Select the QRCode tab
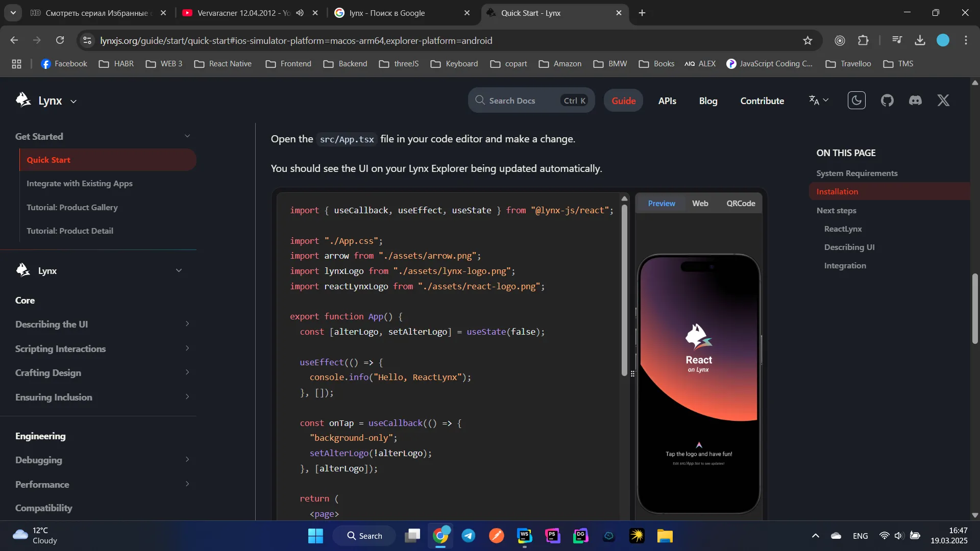Image resolution: width=980 pixels, height=551 pixels. tap(740, 203)
